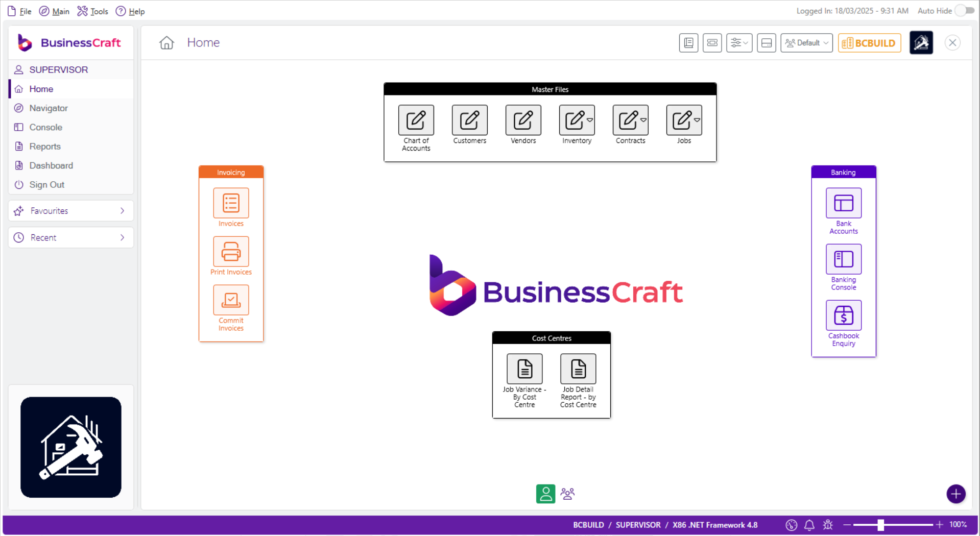
Task: Open the Banking Console
Action: (843, 259)
